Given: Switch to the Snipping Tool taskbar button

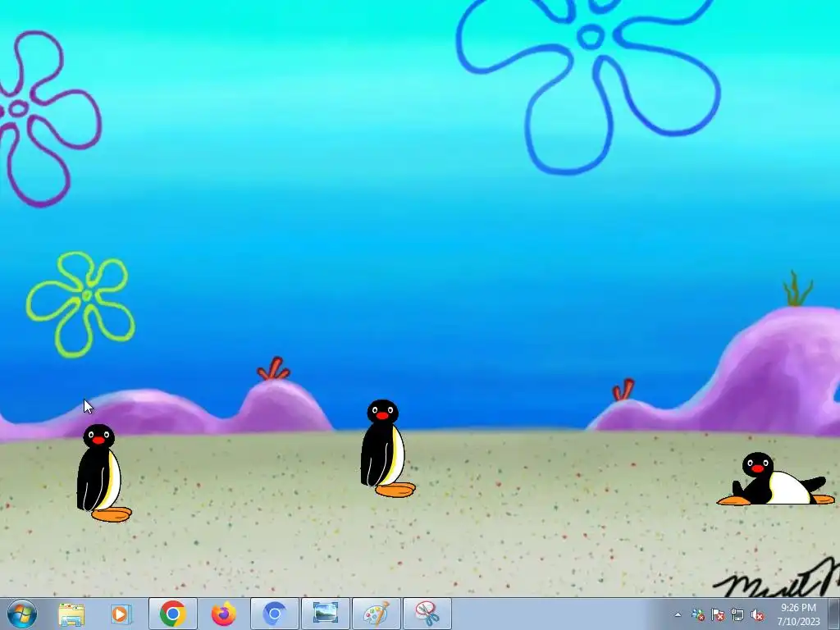Looking at the screenshot, I should coord(427,614).
